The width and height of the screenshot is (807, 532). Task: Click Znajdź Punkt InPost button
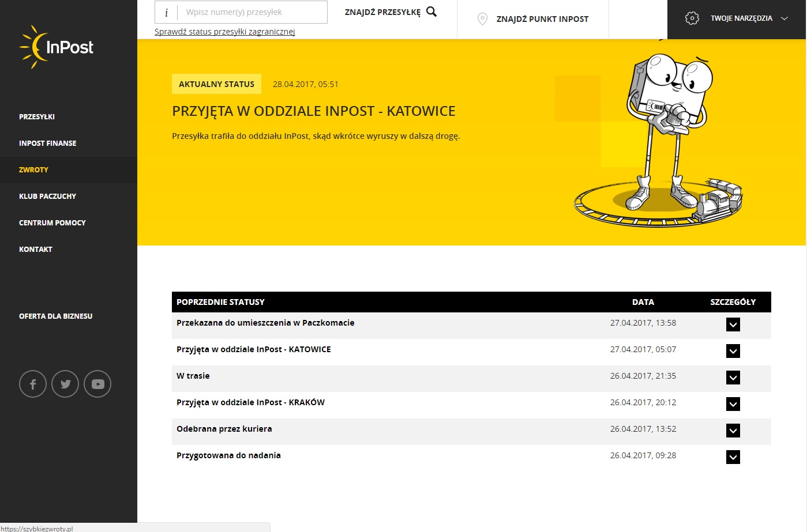(x=533, y=19)
